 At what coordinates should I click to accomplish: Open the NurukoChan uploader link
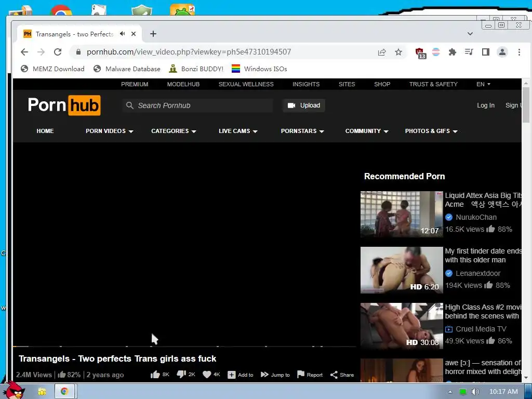(476, 217)
